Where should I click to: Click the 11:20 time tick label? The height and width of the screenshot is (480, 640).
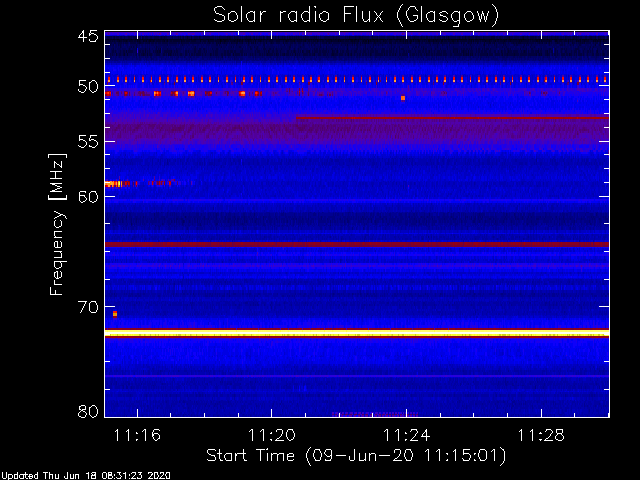pyautogui.click(x=272, y=435)
